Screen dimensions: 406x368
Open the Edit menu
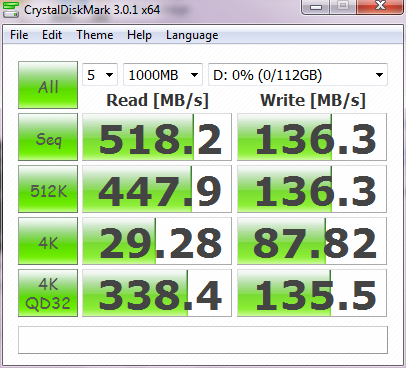[x=52, y=35]
